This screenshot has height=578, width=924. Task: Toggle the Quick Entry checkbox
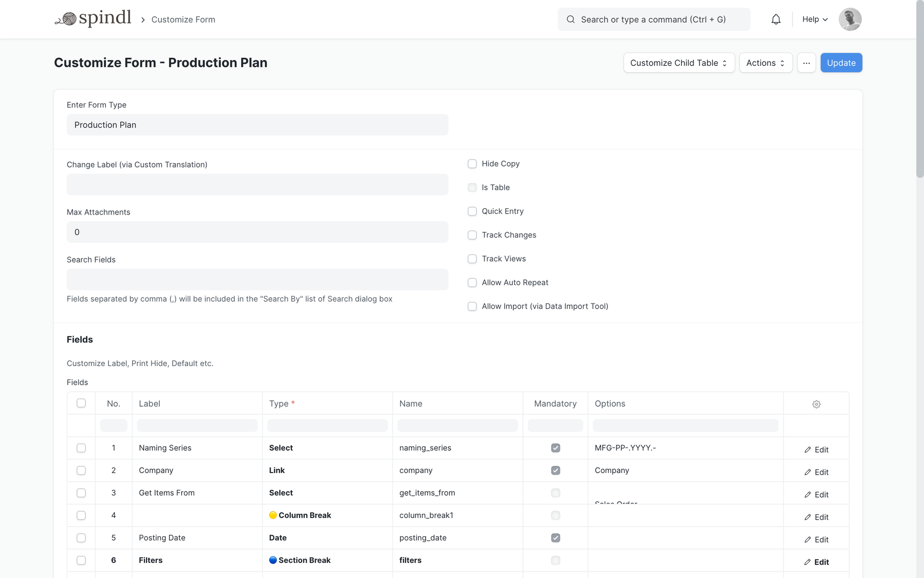click(472, 211)
